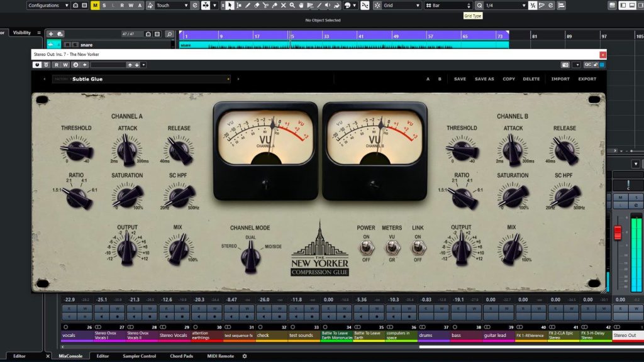Toggle plugin bypass power button
644x362 pixels.
(37, 65)
